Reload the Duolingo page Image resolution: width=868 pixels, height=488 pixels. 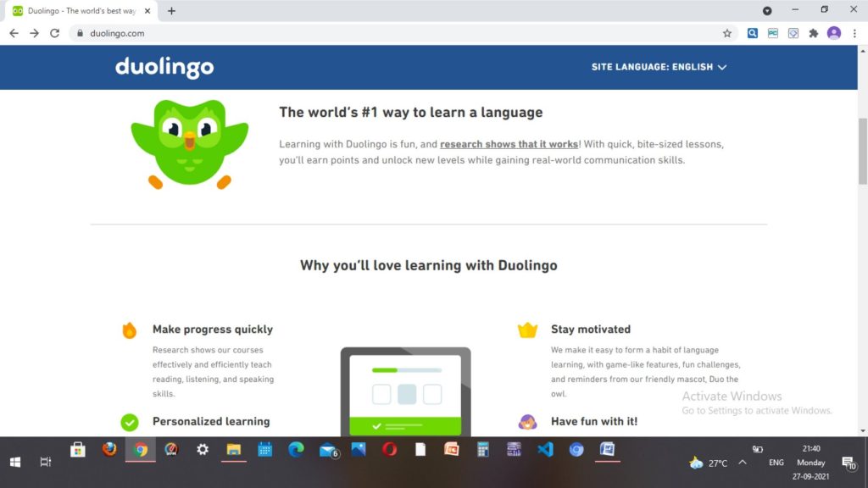coord(54,33)
